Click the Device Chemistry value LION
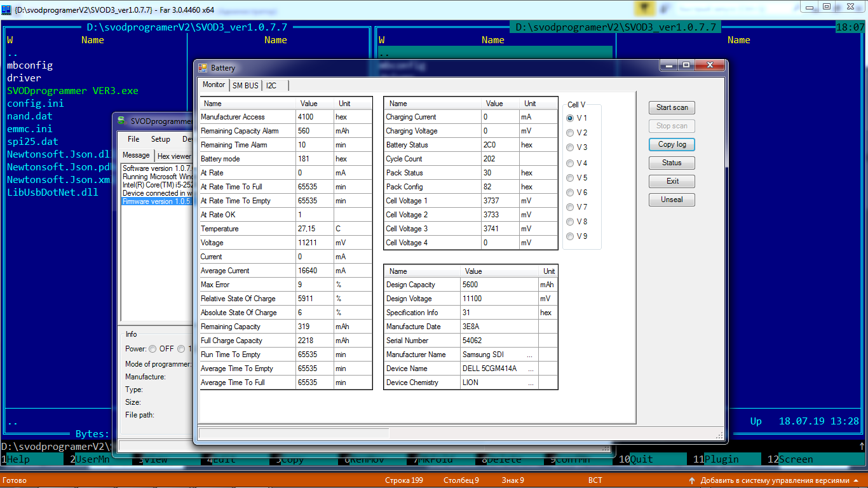 click(471, 383)
